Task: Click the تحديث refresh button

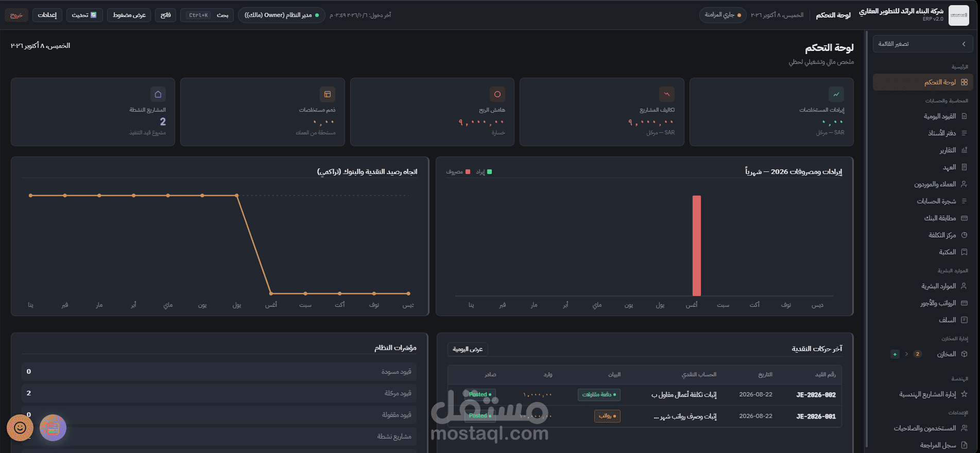Action: 84,15
